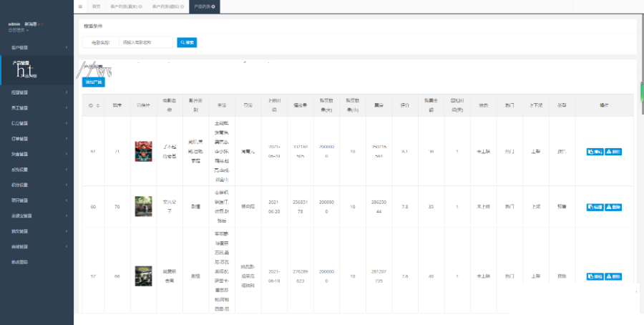Image resolution: width=644 pixels, height=325 pixels.
Task: Delete the product with ID 57
Action: [614, 276]
